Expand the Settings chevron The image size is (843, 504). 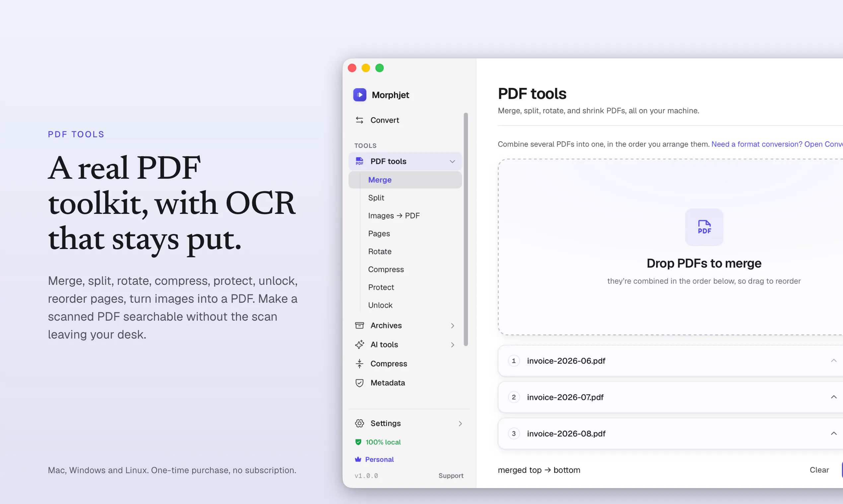pyautogui.click(x=460, y=423)
